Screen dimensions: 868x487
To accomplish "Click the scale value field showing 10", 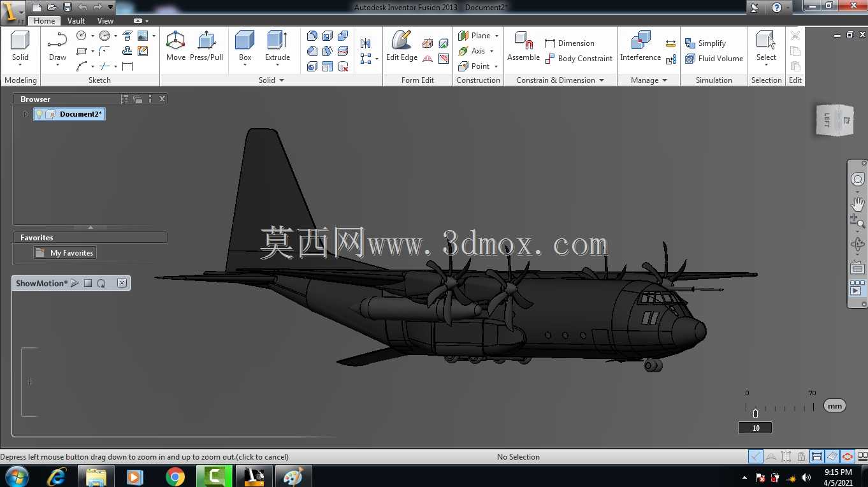I will [x=755, y=428].
